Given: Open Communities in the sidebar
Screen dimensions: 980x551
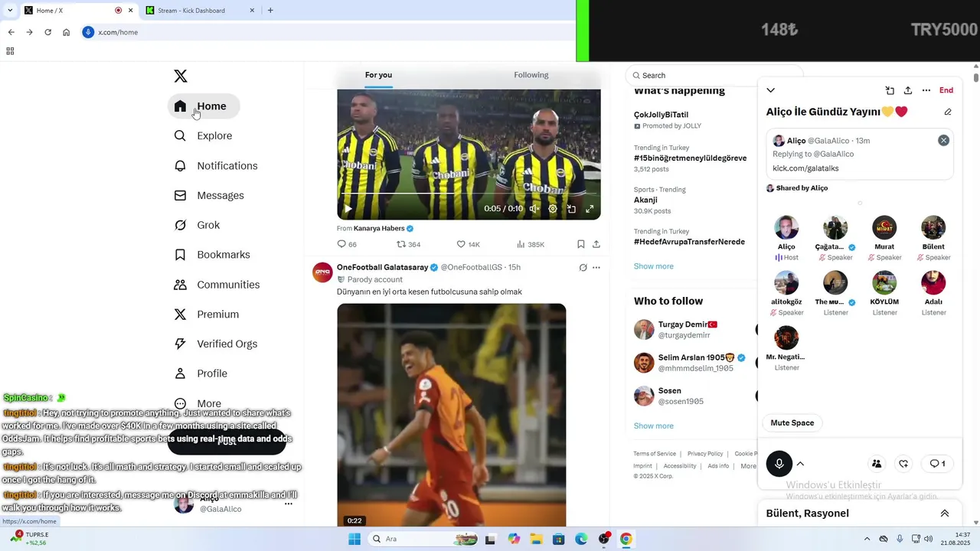Looking at the screenshot, I should (x=217, y=285).
